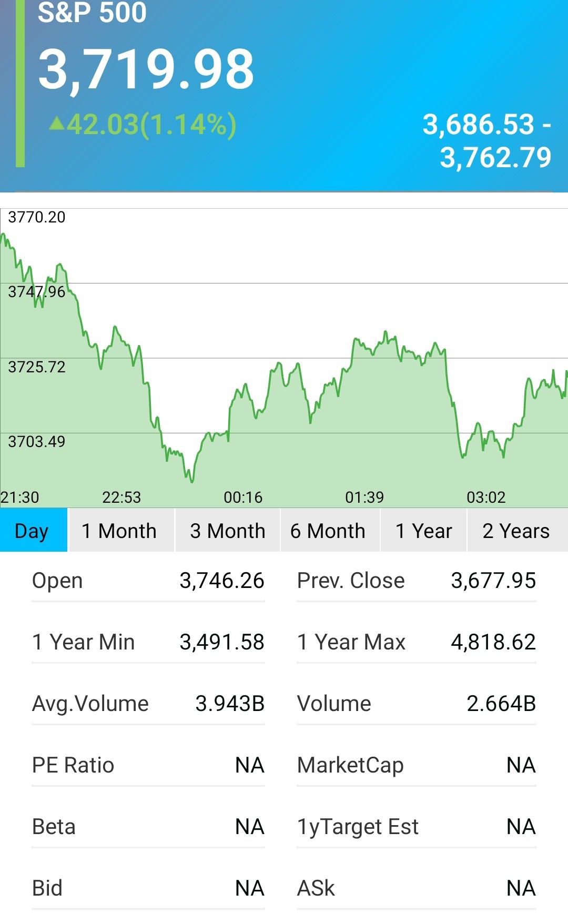The height and width of the screenshot is (924, 568).
Task: Tap the Prev. Close row
Action: [x=417, y=581]
